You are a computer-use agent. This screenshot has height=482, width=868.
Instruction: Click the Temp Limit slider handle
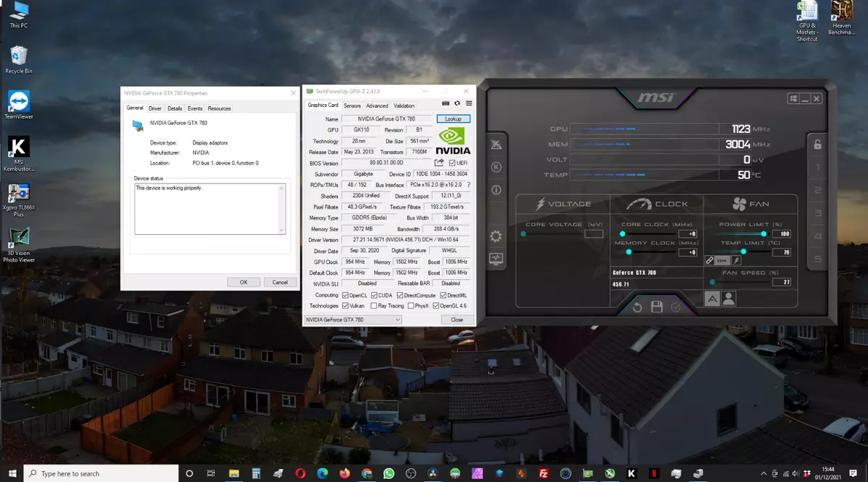point(743,252)
